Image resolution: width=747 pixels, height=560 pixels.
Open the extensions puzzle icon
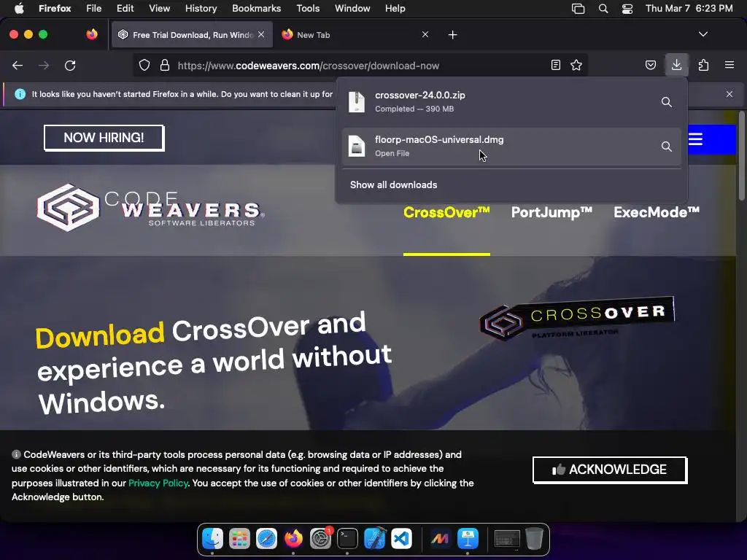[x=703, y=65]
